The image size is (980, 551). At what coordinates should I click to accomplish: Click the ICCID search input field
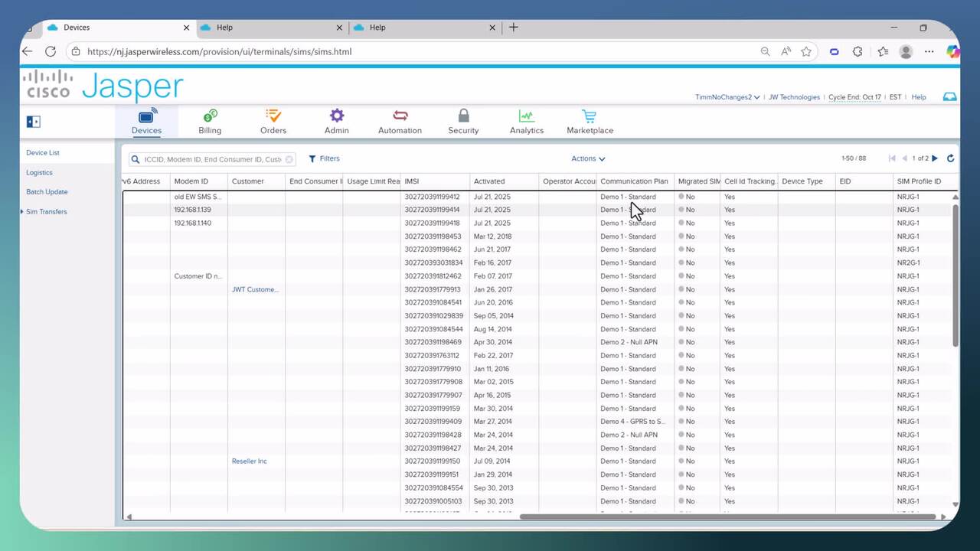213,159
